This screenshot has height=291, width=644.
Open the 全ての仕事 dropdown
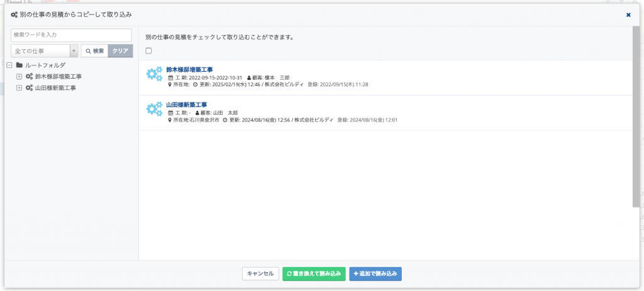[45, 51]
